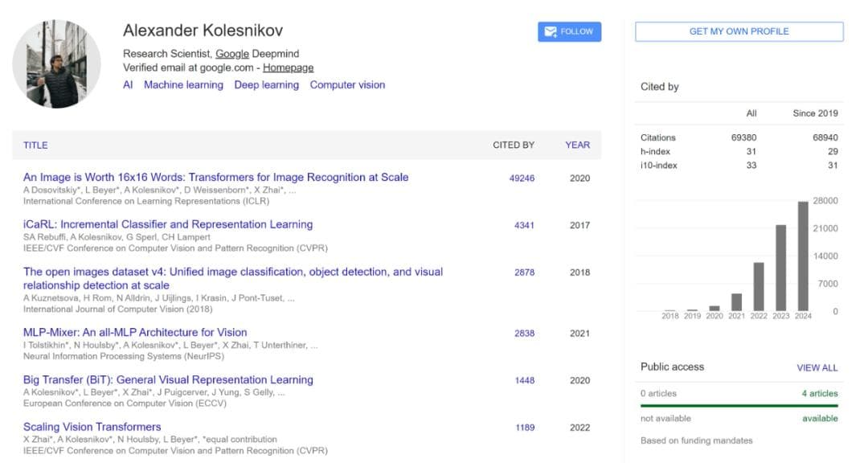Viewport: 868px width, 463px height.
Task: Open the MLP-Mixer paper link
Action: pos(135,333)
